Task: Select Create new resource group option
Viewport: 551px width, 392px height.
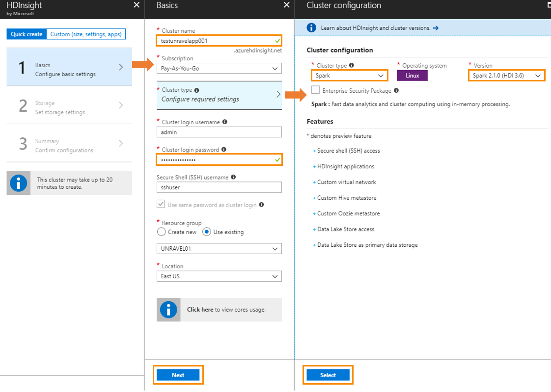Action: tap(161, 232)
